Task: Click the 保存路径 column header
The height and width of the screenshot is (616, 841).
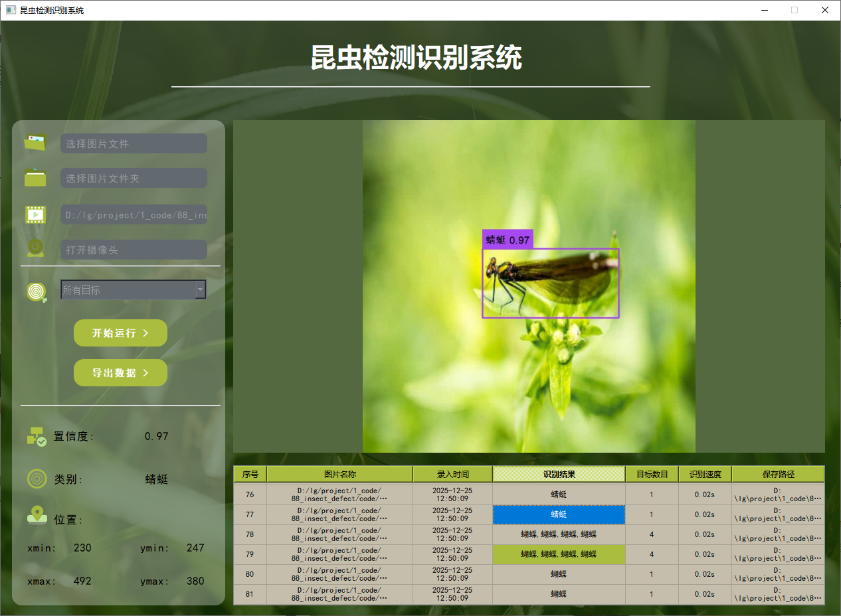Action: tap(778, 474)
